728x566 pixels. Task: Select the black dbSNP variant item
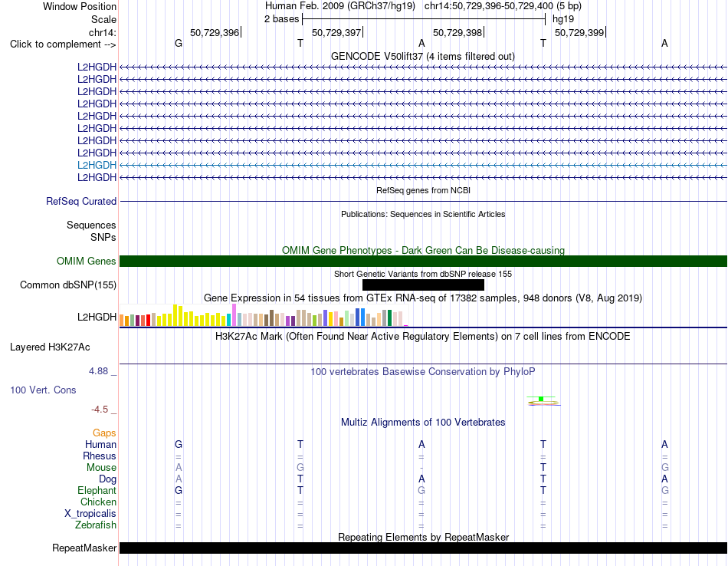tap(423, 285)
